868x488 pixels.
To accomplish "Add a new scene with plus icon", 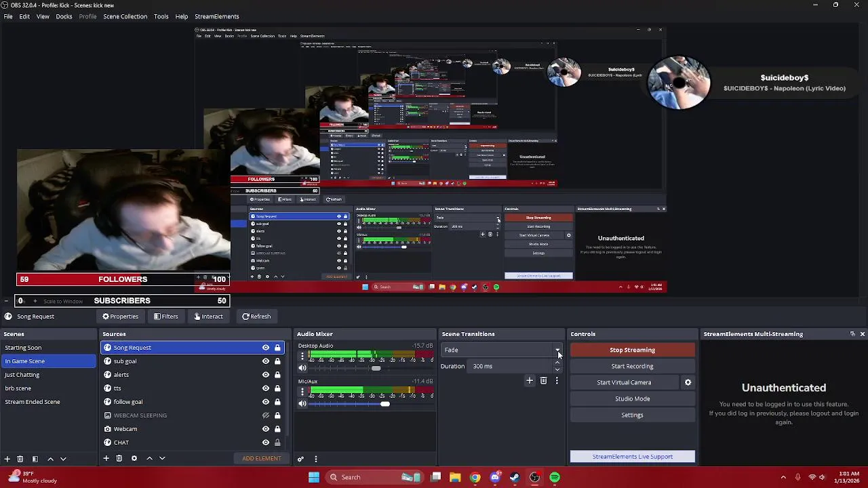I will (x=7, y=459).
